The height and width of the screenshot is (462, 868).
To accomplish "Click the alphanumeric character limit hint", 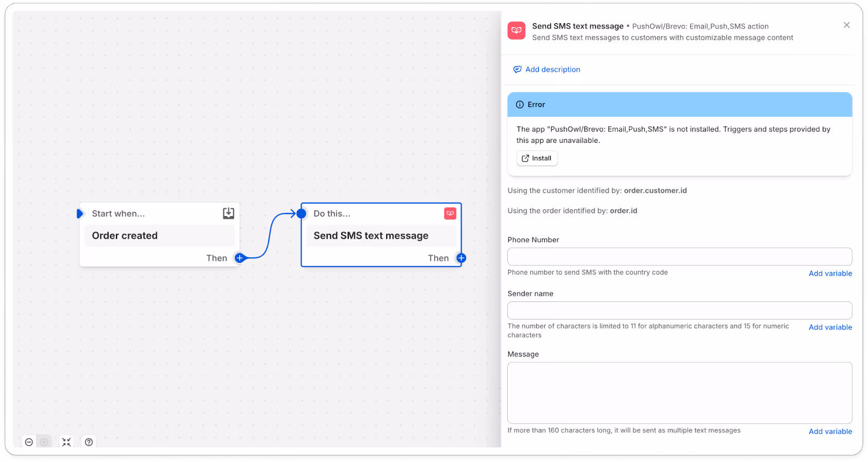I will point(648,331).
